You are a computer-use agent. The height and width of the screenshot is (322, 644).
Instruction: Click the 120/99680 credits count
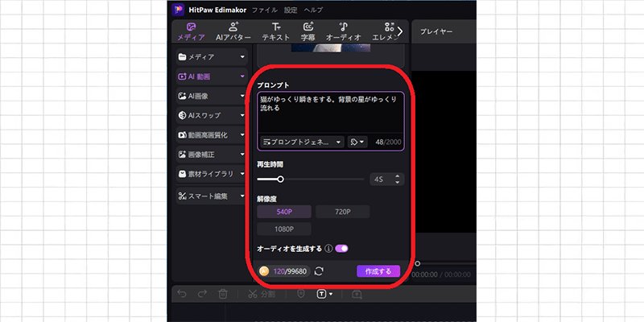290,271
